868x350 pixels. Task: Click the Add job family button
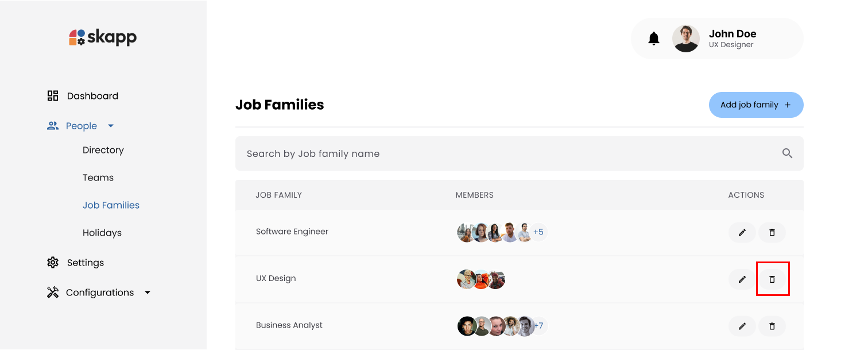click(756, 105)
